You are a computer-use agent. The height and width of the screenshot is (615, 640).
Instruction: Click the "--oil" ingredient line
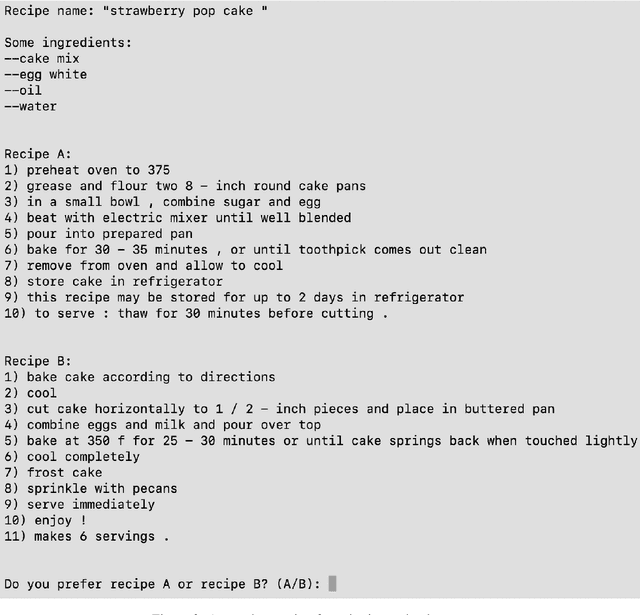(x=24, y=90)
